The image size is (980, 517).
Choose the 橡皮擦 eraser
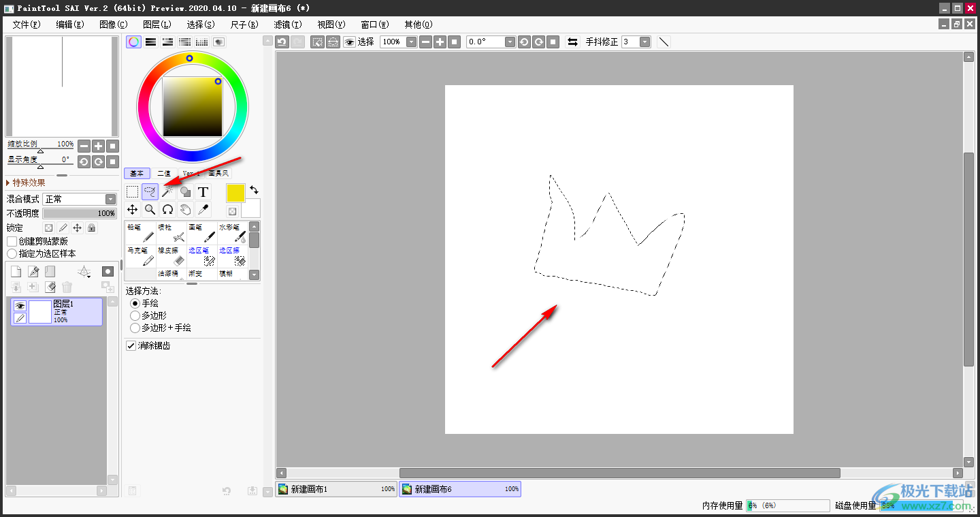pyautogui.click(x=172, y=256)
